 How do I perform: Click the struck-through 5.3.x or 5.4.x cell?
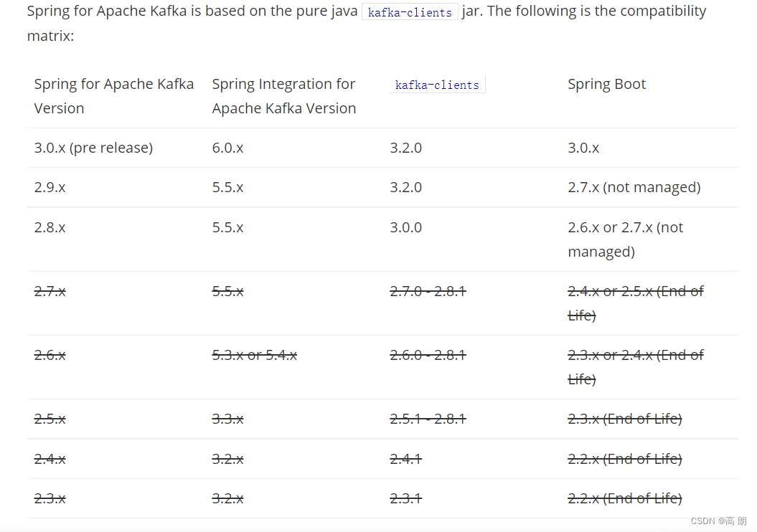pos(255,355)
